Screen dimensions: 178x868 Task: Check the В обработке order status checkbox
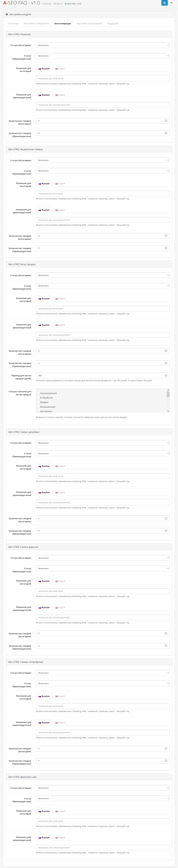coord(39,398)
